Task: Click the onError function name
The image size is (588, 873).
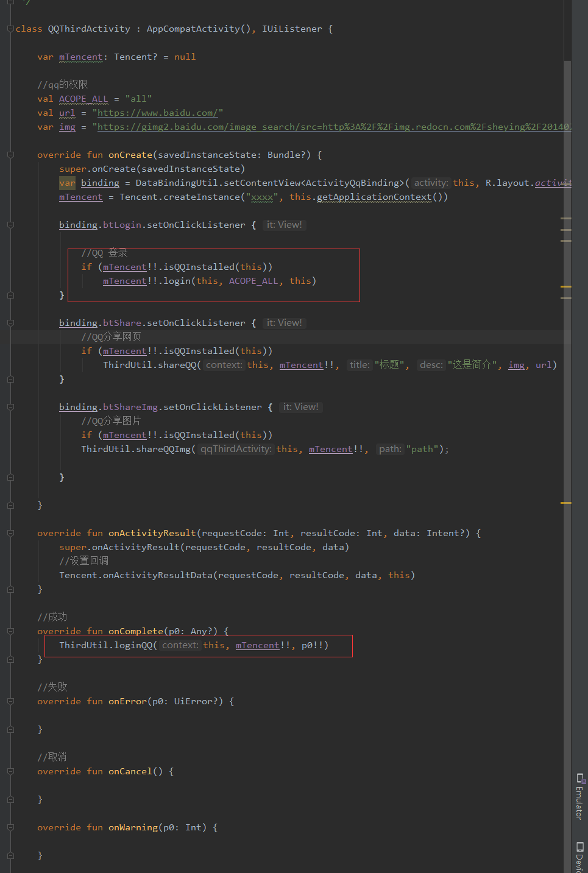Action: [128, 701]
